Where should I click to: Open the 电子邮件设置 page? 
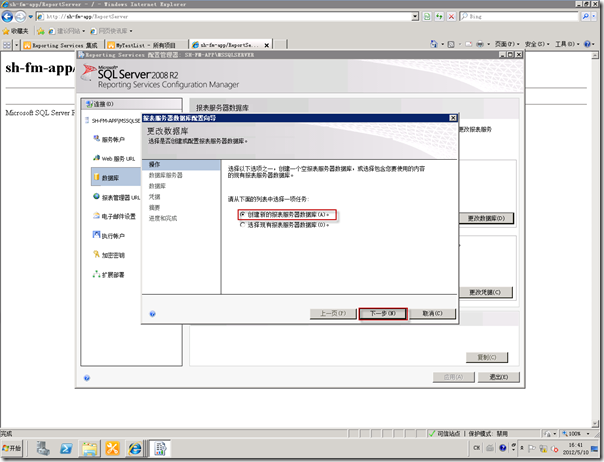point(114,216)
